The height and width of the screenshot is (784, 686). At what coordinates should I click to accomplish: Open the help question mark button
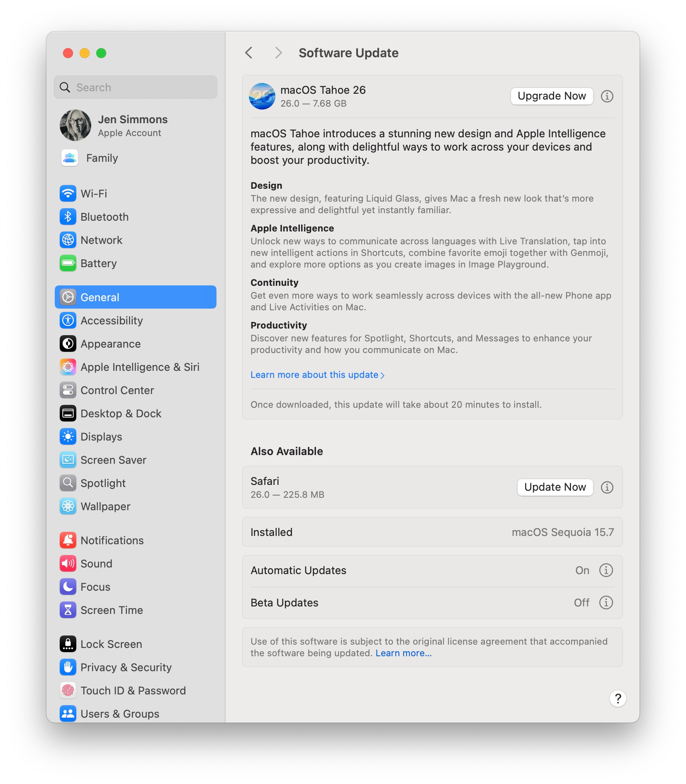coord(618,699)
